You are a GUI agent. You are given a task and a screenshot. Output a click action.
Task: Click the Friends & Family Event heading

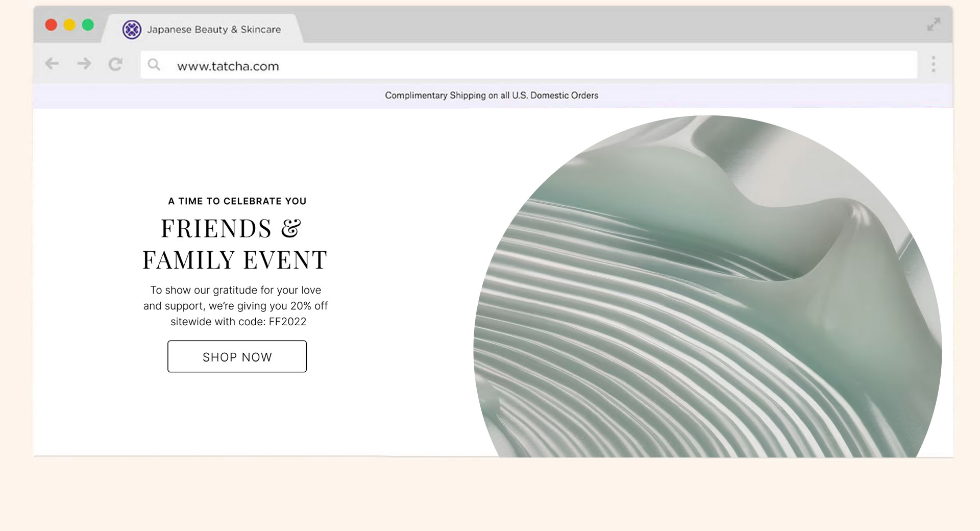234,244
